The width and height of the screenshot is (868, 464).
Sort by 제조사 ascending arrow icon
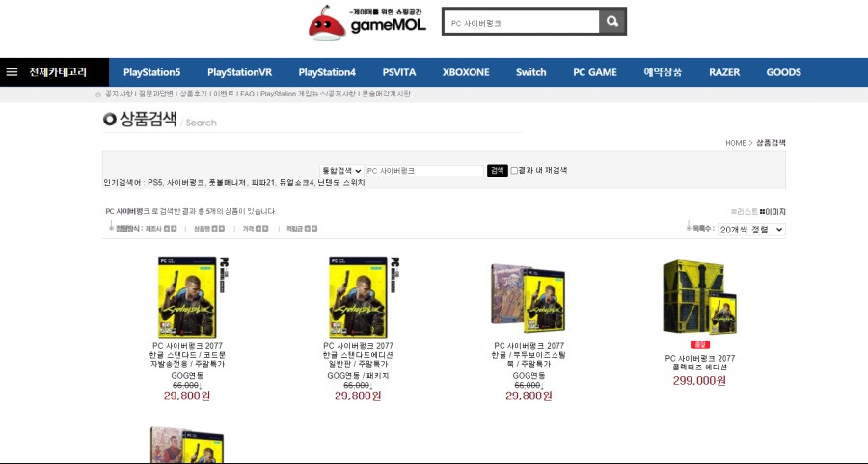pos(167,228)
